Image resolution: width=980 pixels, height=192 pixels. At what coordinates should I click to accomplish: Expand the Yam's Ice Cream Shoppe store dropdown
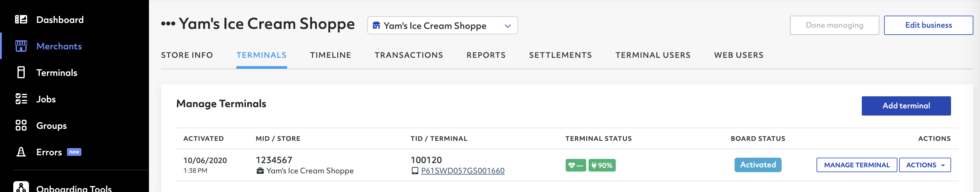(x=442, y=25)
